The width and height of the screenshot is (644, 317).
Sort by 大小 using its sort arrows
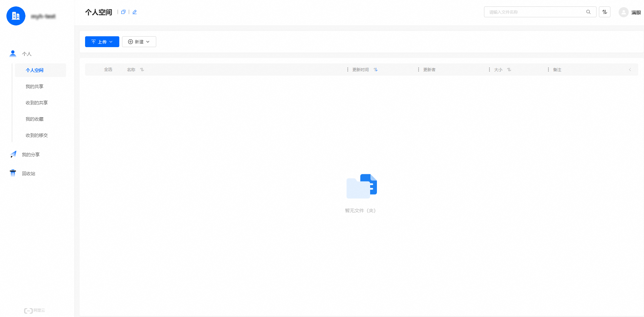(509, 70)
